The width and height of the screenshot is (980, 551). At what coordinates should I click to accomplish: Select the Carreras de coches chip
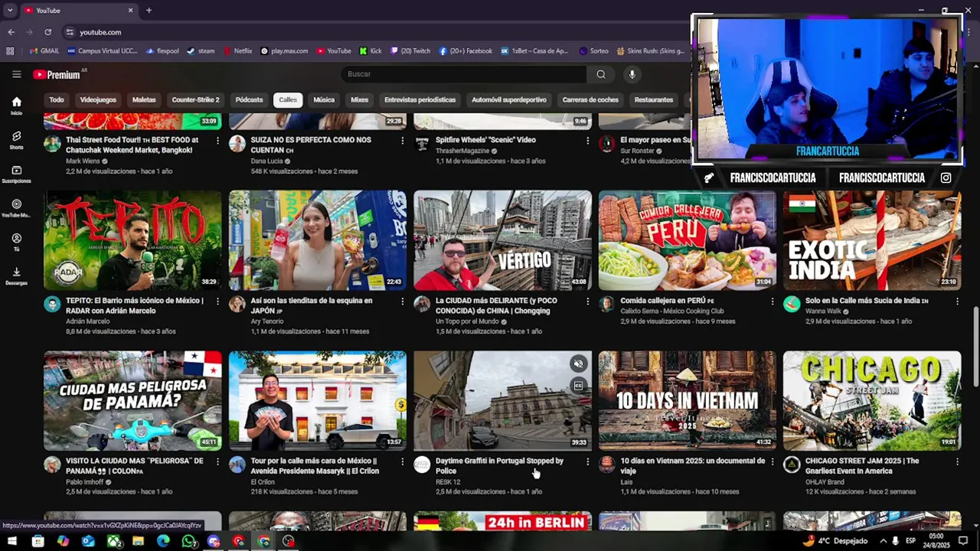[590, 100]
